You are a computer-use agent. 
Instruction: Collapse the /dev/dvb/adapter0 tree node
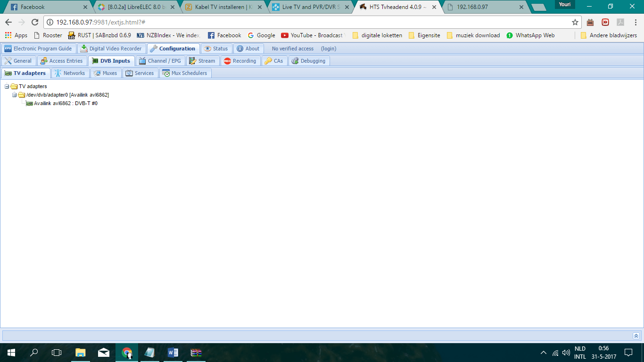[x=15, y=95]
